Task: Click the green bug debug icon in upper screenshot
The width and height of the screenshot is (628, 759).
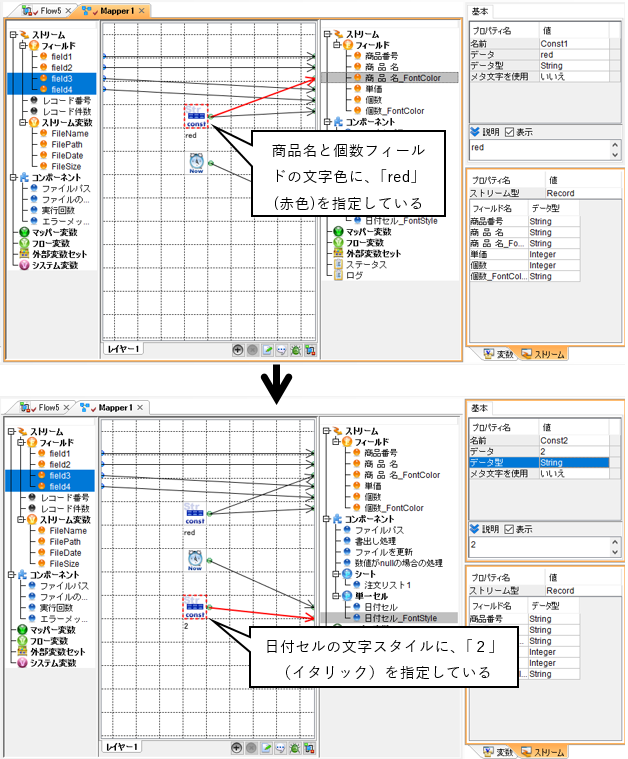Action: pos(295,349)
